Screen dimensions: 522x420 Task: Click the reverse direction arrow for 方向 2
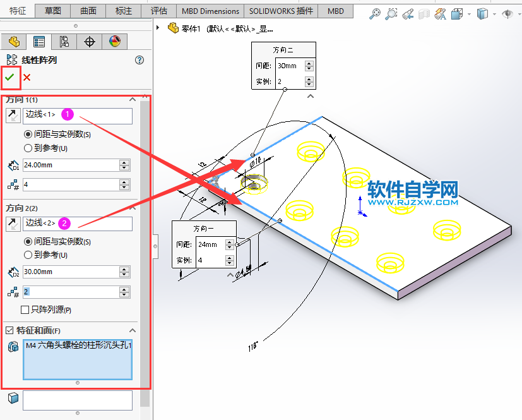pyautogui.click(x=13, y=223)
